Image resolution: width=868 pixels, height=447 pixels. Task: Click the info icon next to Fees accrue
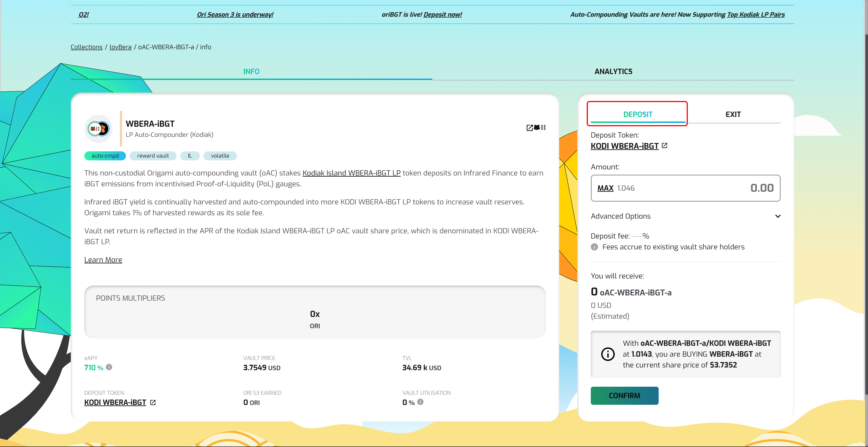[x=594, y=247]
